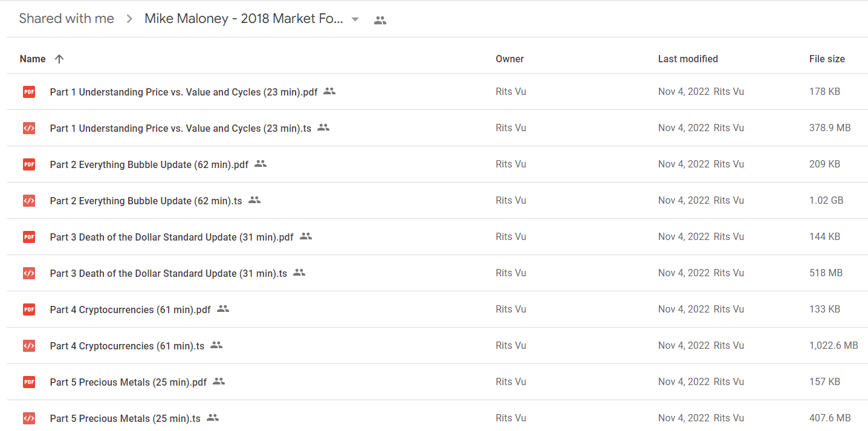
Task: Click shared icon on Part 4 .pdf row
Action: pos(223,309)
